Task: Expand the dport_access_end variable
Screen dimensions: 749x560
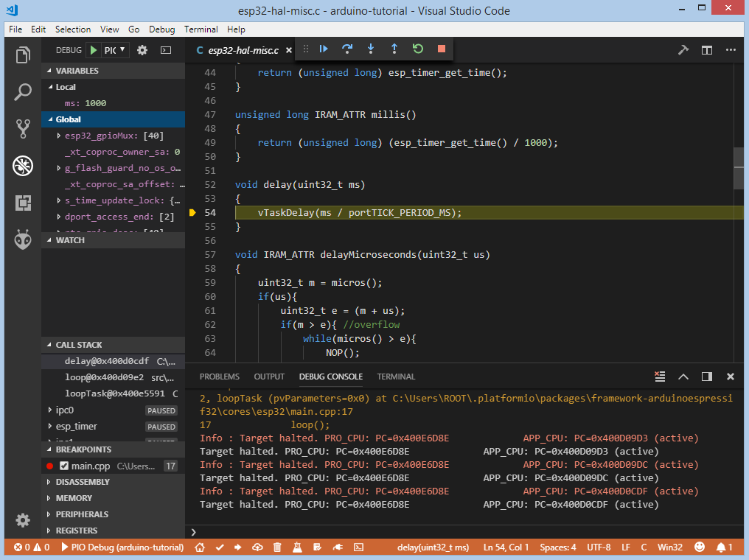Action: point(58,217)
